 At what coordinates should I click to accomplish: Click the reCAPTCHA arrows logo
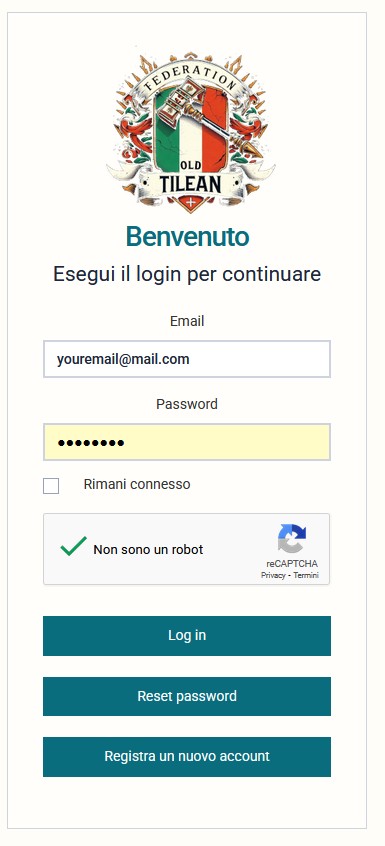pos(292,539)
